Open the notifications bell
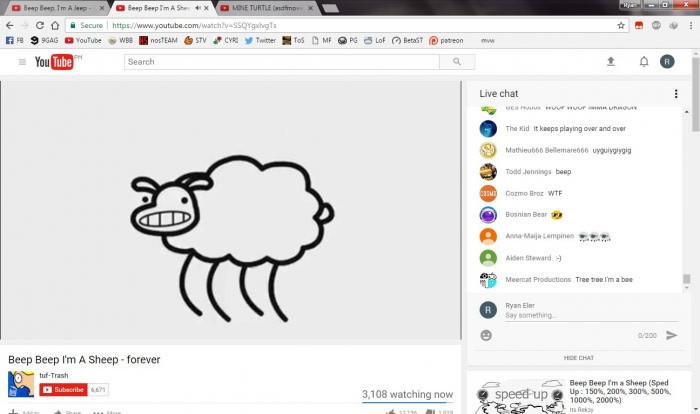This screenshot has width=700, height=414. [x=644, y=62]
